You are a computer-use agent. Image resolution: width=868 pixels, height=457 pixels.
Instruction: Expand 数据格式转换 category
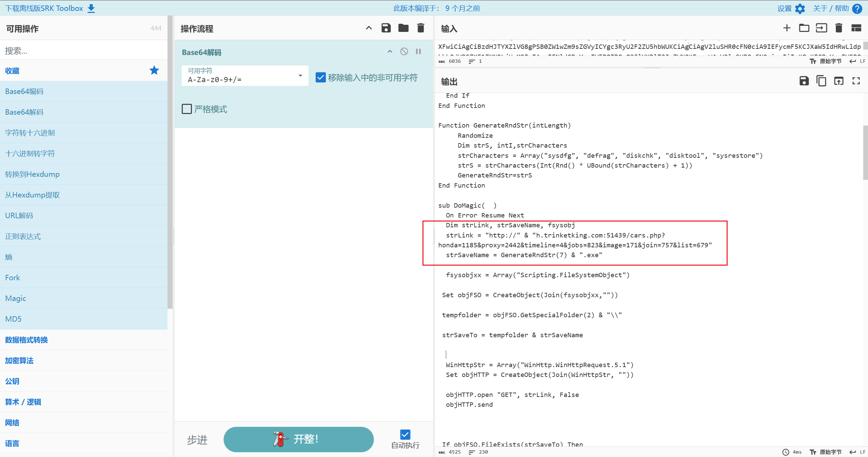click(84, 340)
